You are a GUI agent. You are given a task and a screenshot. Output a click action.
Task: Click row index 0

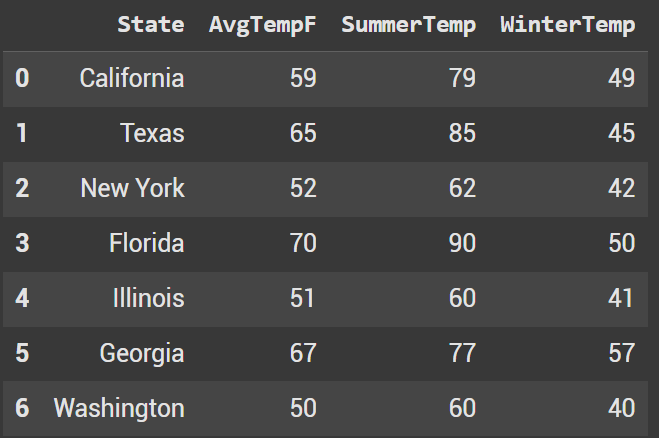(22, 78)
